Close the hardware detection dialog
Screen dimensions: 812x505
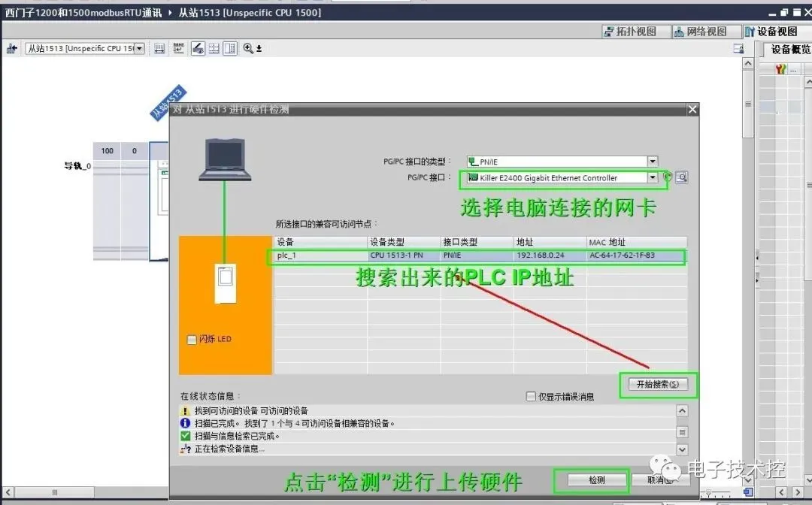point(692,109)
